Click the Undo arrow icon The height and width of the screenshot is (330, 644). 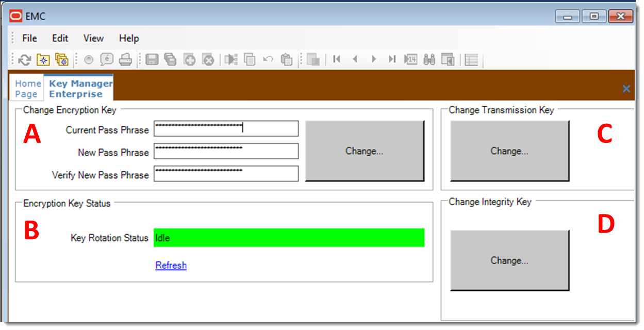pyautogui.click(x=268, y=60)
